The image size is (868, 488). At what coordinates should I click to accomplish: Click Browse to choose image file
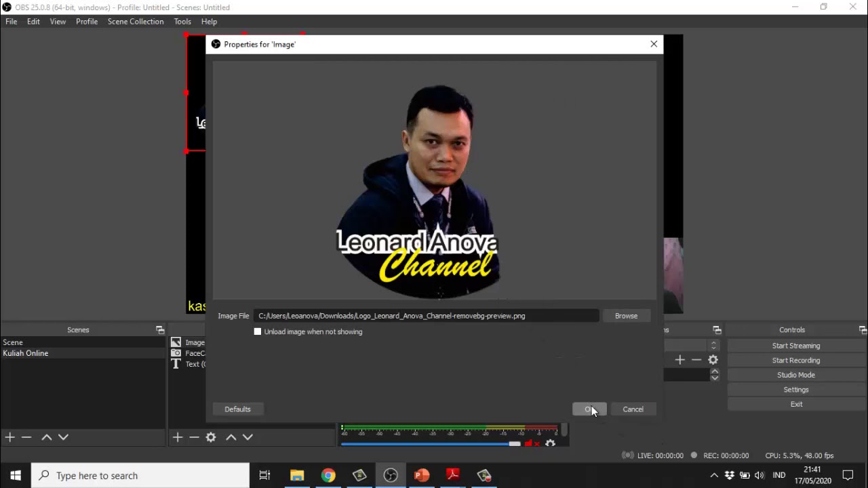(626, 316)
